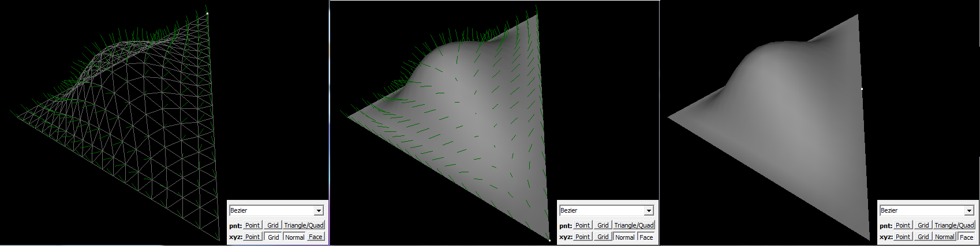Select xyz Face in the left panel
Image resolution: width=980 pixels, height=246 pixels.
(315, 237)
